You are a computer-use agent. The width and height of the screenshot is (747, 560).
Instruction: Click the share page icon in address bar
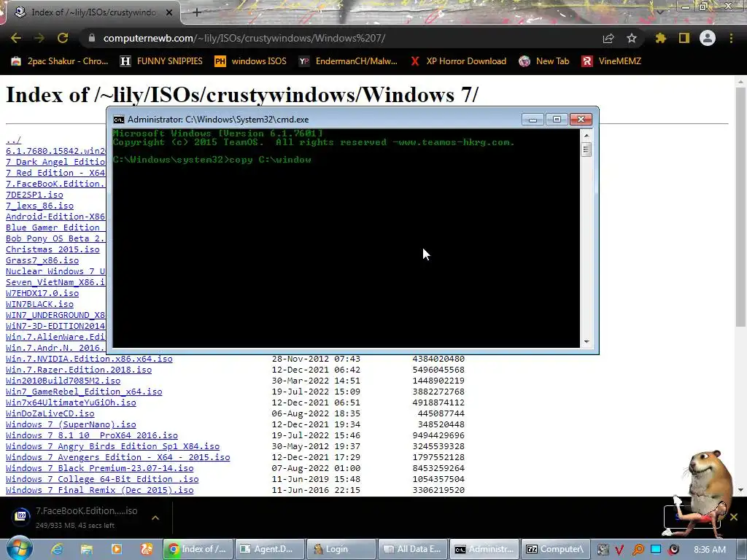(608, 38)
